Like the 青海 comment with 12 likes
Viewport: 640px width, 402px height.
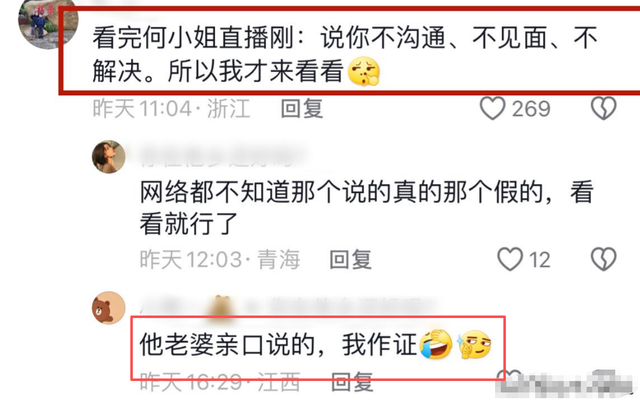click(510, 259)
